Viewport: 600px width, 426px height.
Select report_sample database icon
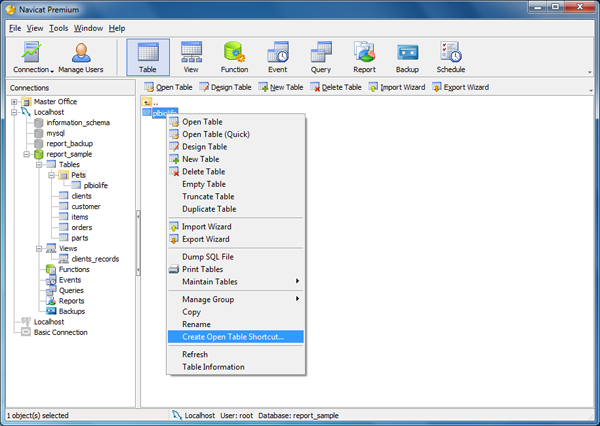coord(39,154)
